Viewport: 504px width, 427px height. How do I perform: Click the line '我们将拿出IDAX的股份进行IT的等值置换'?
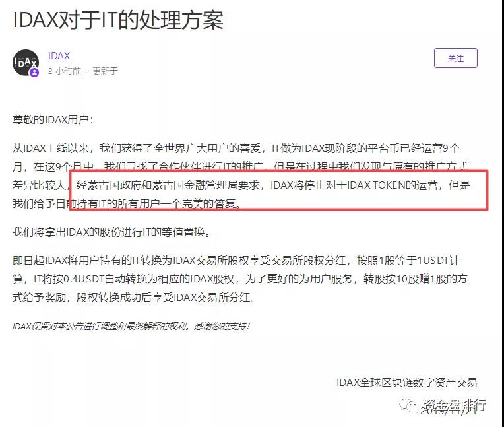(x=112, y=232)
